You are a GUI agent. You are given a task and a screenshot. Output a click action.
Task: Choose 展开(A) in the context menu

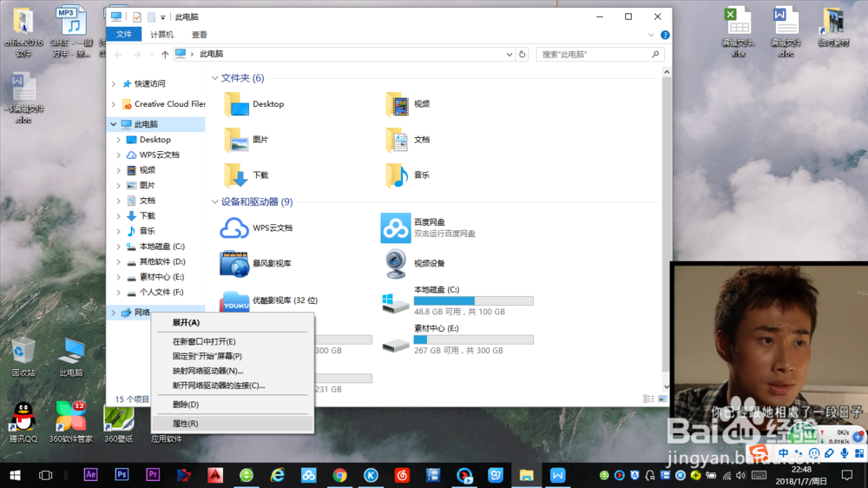[x=233, y=322]
